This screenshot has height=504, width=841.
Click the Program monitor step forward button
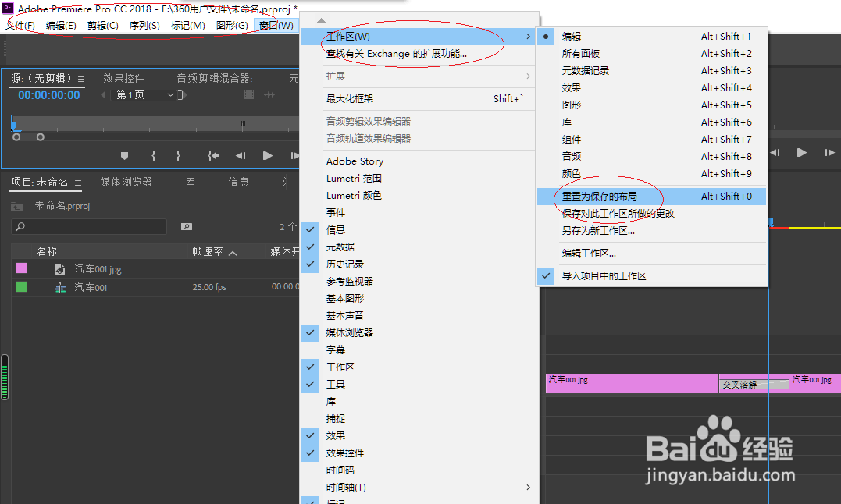pyautogui.click(x=829, y=153)
